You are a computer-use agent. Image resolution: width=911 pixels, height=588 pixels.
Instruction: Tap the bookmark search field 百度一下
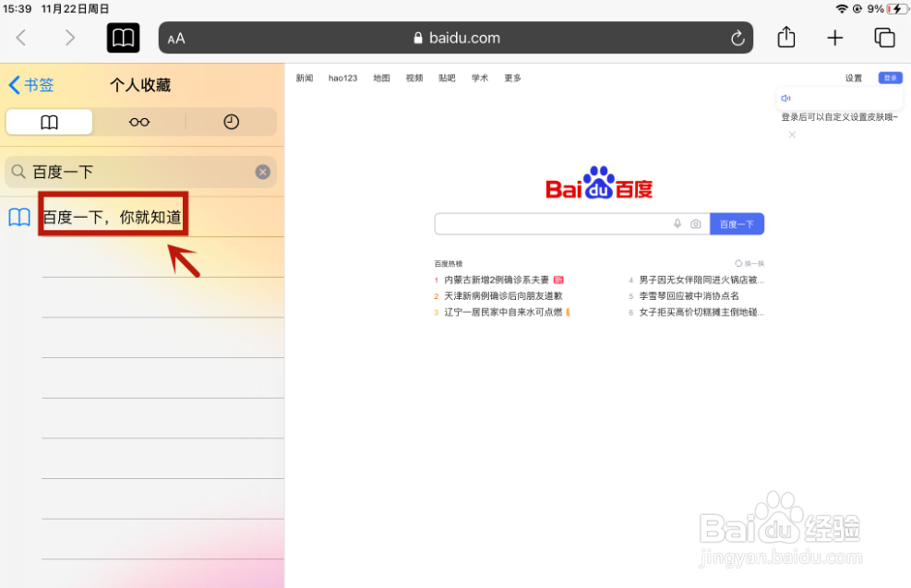[140, 172]
